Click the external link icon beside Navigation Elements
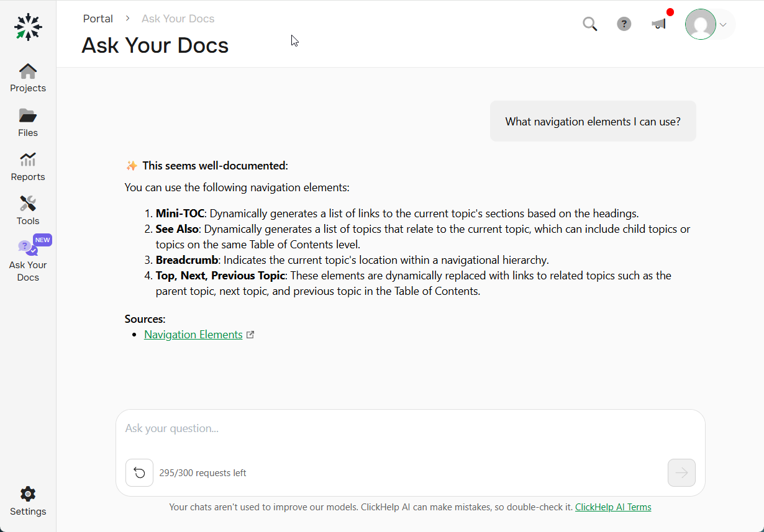 point(250,334)
